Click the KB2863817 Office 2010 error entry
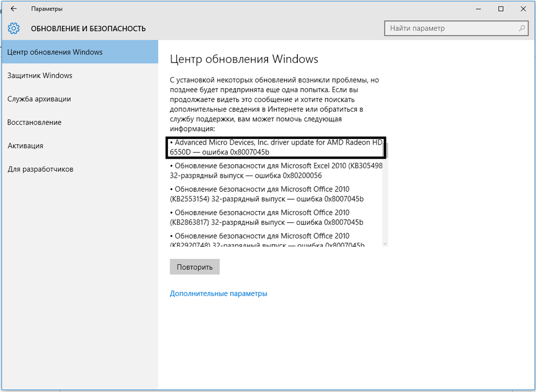537x392 pixels. point(266,217)
